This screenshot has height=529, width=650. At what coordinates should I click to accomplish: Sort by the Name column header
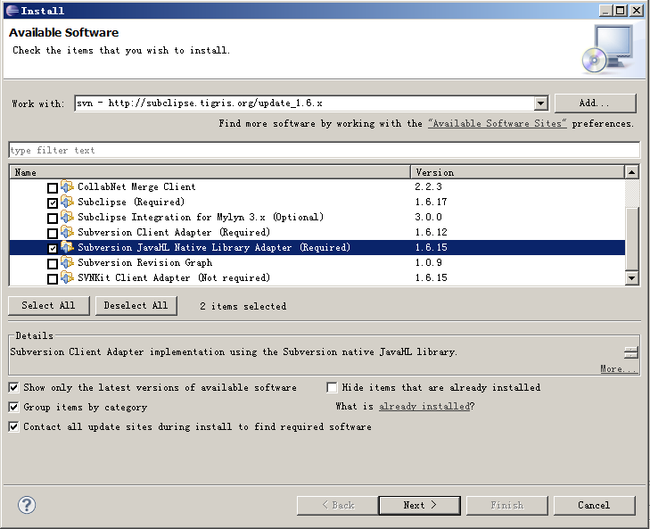coord(210,172)
